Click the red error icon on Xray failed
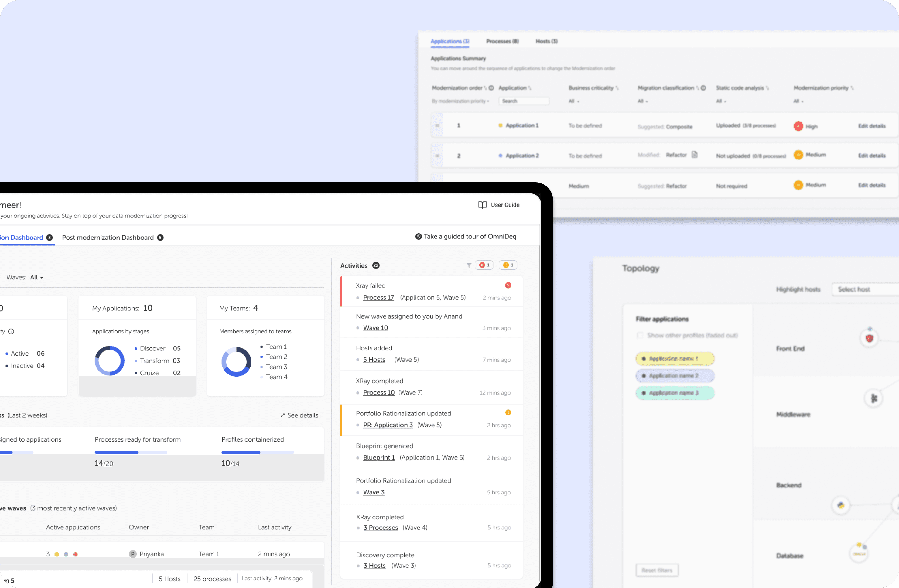The image size is (899, 588). (508, 285)
